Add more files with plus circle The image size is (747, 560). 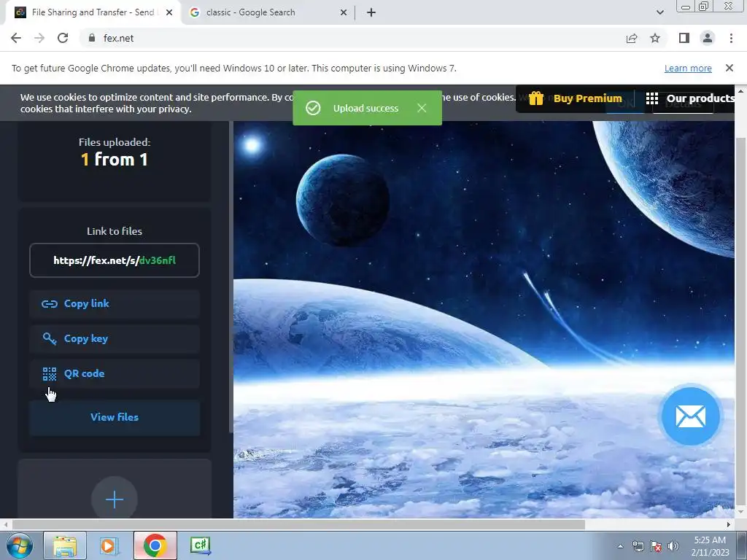(x=115, y=499)
